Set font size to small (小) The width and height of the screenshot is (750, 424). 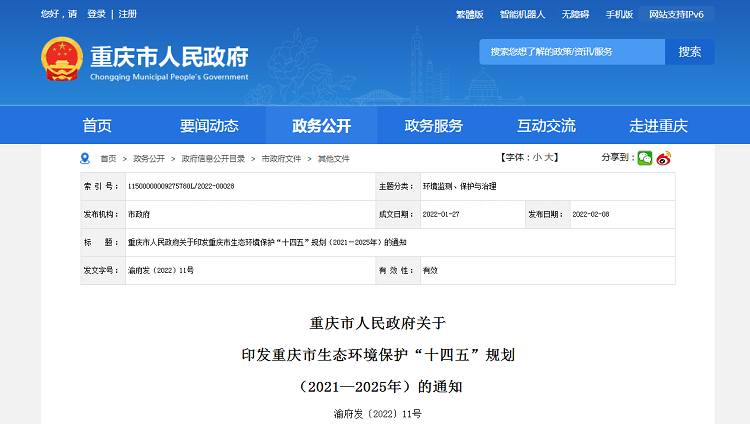click(537, 158)
